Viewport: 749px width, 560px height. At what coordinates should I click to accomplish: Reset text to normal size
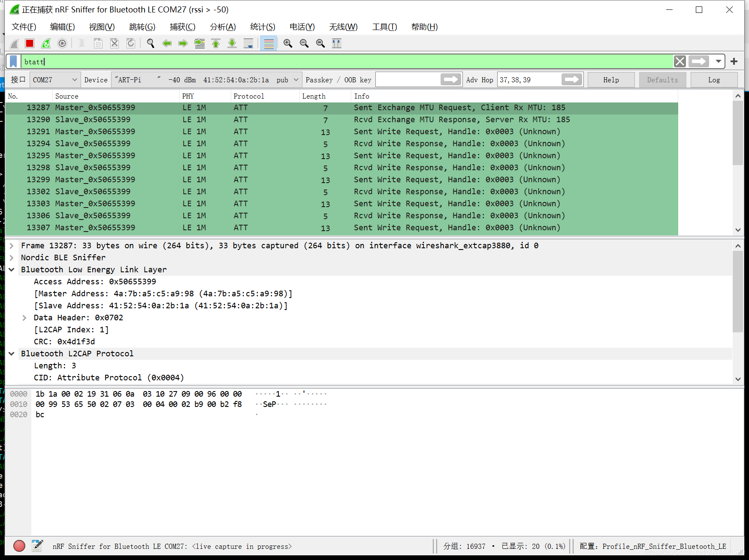(320, 43)
